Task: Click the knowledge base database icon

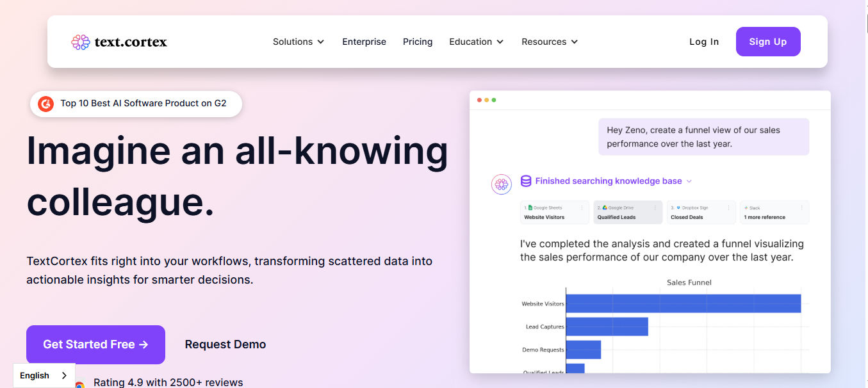Action: (526, 181)
